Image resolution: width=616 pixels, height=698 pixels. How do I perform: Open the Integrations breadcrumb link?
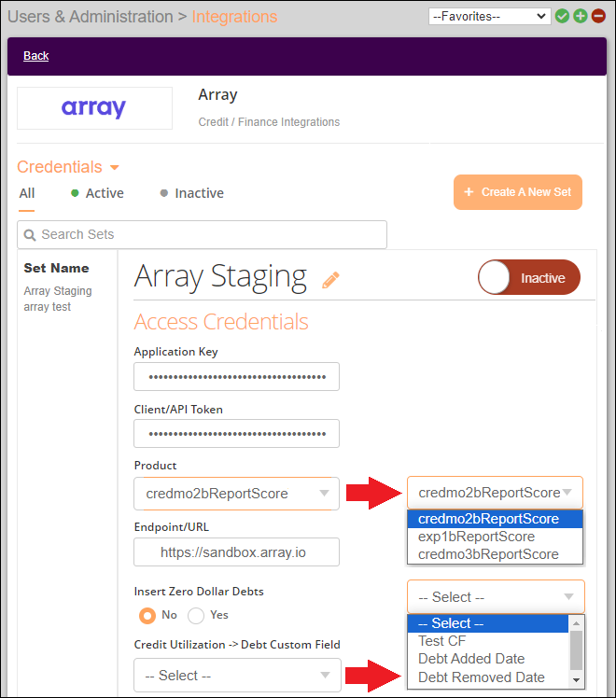[x=234, y=17]
